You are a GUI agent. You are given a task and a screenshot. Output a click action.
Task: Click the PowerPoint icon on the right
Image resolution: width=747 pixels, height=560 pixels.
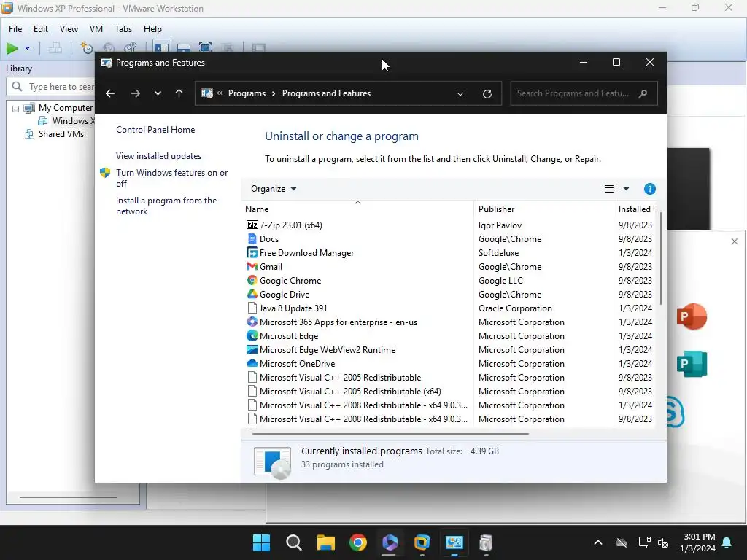(x=692, y=316)
